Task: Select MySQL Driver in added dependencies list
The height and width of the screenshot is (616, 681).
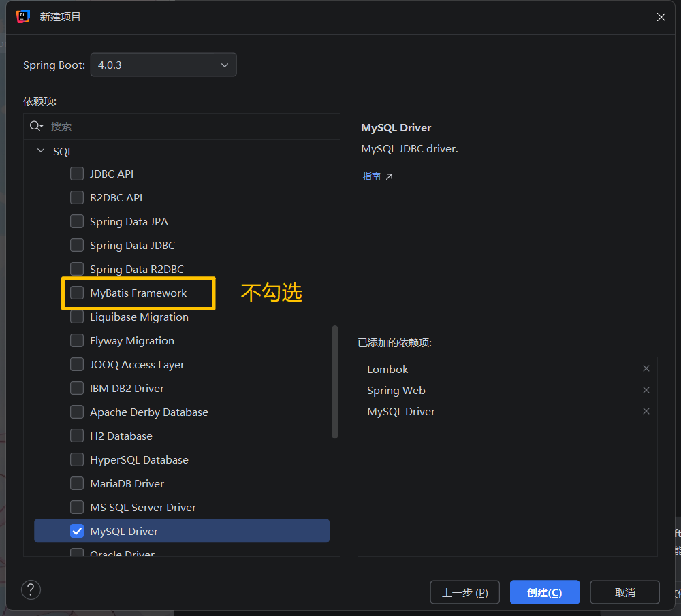Action: [401, 412]
